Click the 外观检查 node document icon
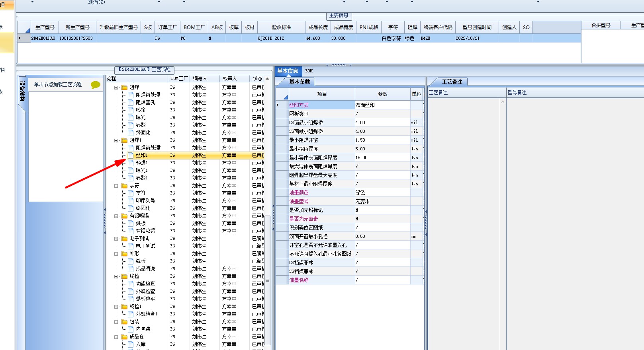The height and width of the screenshot is (350, 644). click(x=131, y=291)
